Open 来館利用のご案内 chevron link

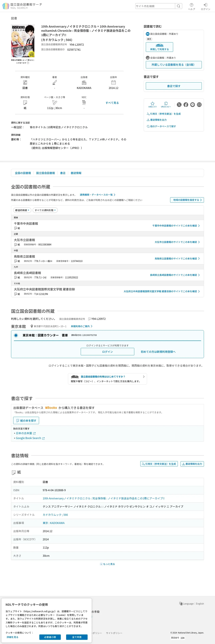pos(82,326)
